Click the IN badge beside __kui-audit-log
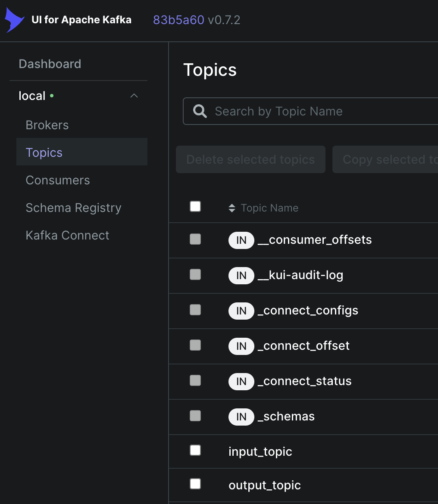Viewport: 438px width, 504px height. coord(241,275)
